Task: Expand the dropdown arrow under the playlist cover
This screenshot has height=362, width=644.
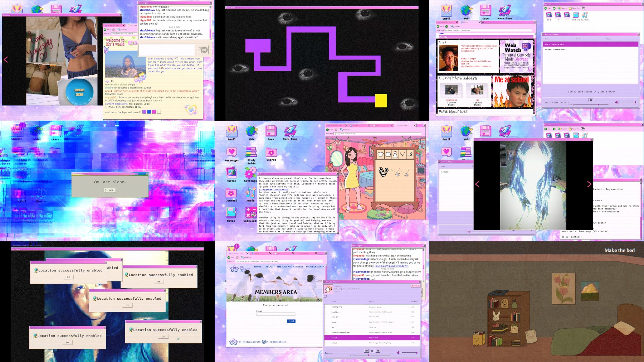Action: point(325,296)
